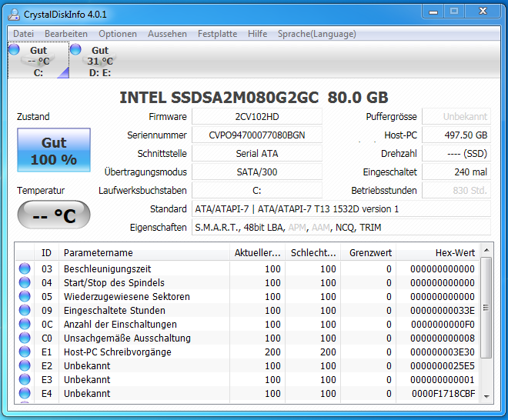Open the Hilfe menu

(258, 34)
